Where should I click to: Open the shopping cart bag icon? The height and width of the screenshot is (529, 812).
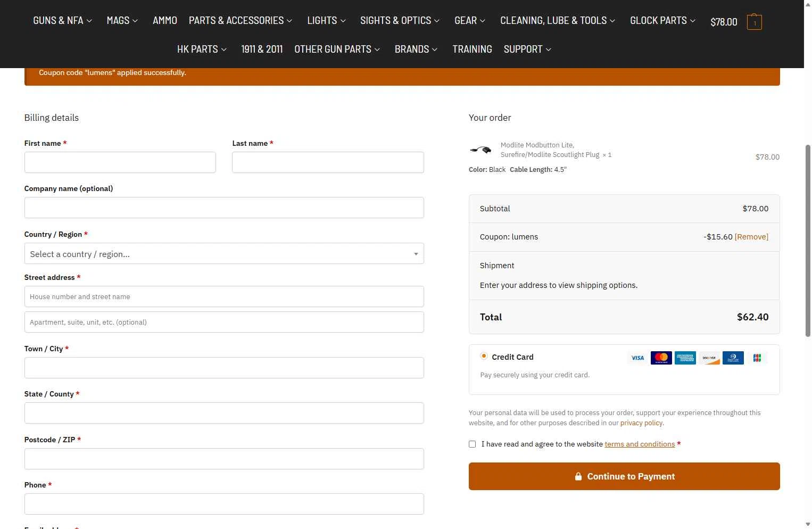[754, 22]
